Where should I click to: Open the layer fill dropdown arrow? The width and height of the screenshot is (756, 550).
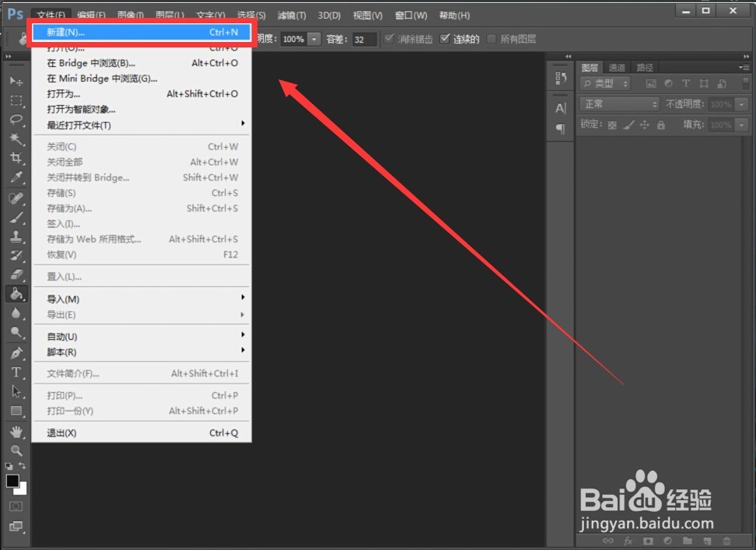(741, 124)
